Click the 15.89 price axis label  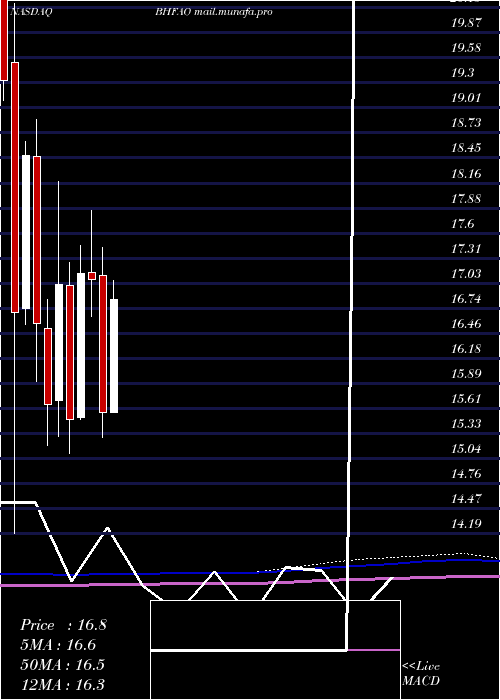point(466,374)
